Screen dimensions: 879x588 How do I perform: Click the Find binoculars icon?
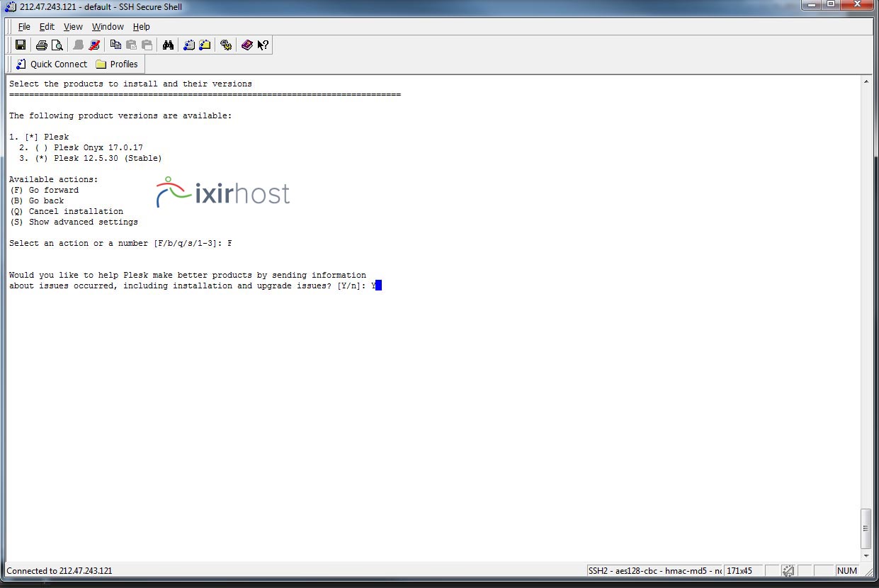[168, 45]
